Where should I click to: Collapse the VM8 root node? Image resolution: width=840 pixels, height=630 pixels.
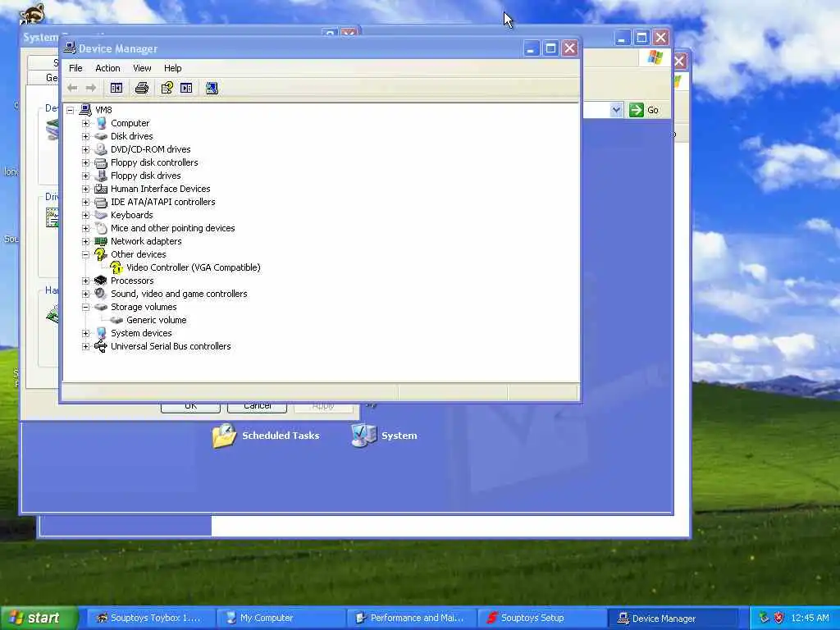(71, 110)
